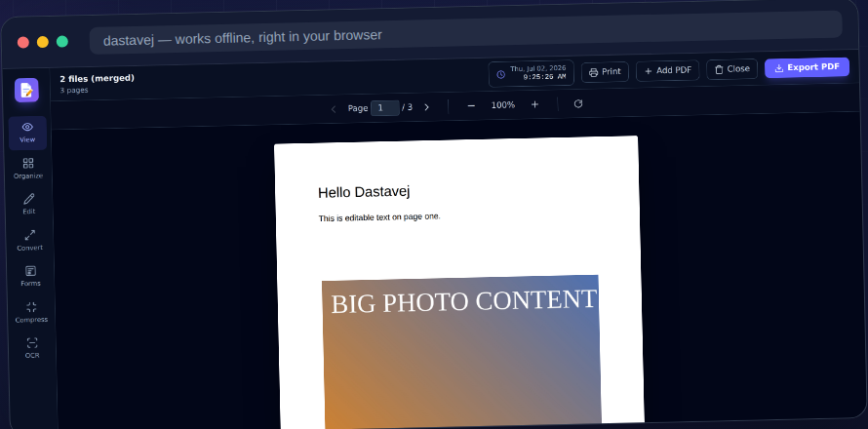Zoom in with plus icon

(534, 104)
